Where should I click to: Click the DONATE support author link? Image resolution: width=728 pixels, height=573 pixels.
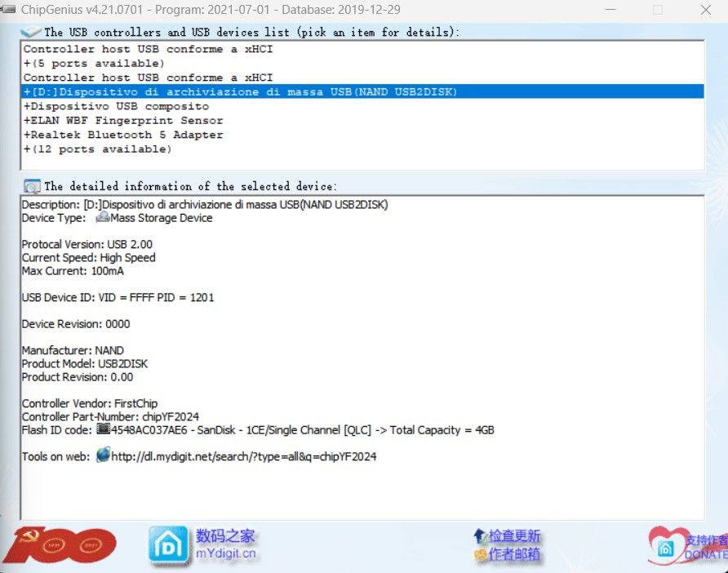tap(706, 547)
